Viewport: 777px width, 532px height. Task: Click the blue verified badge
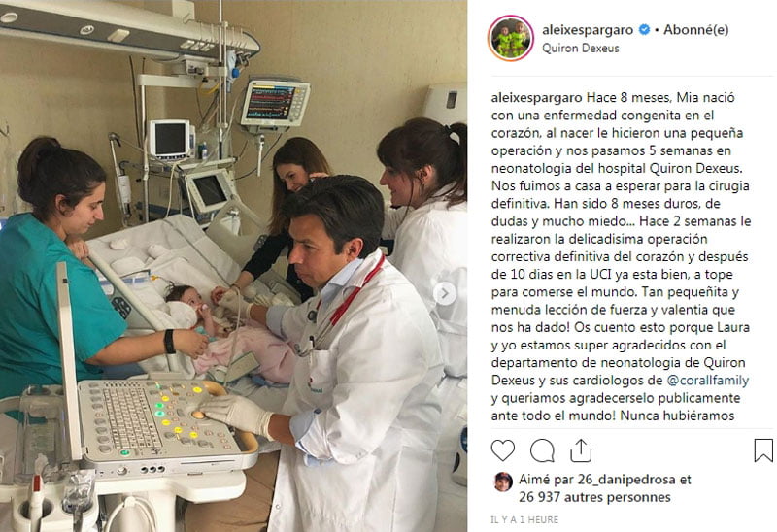tap(644, 30)
